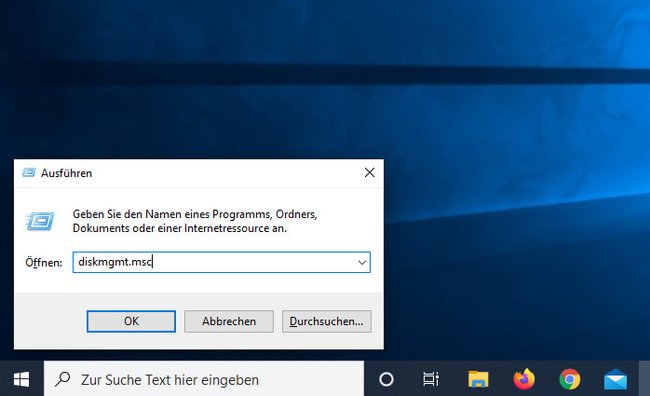Image resolution: width=650 pixels, height=396 pixels.
Task: Launch Firefox from the taskbar
Action: pos(524,379)
